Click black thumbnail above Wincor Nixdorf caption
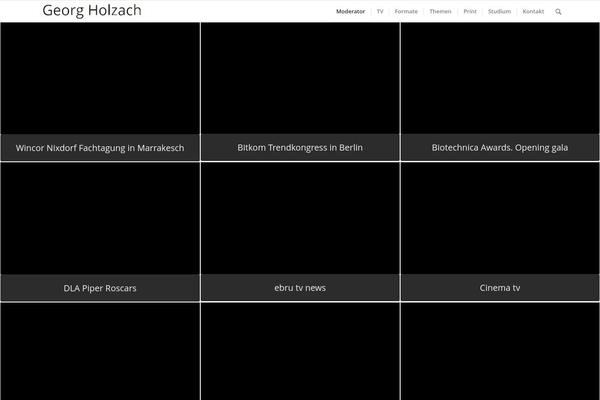The height and width of the screenshot is (400, 600). [x=100, y=78]
